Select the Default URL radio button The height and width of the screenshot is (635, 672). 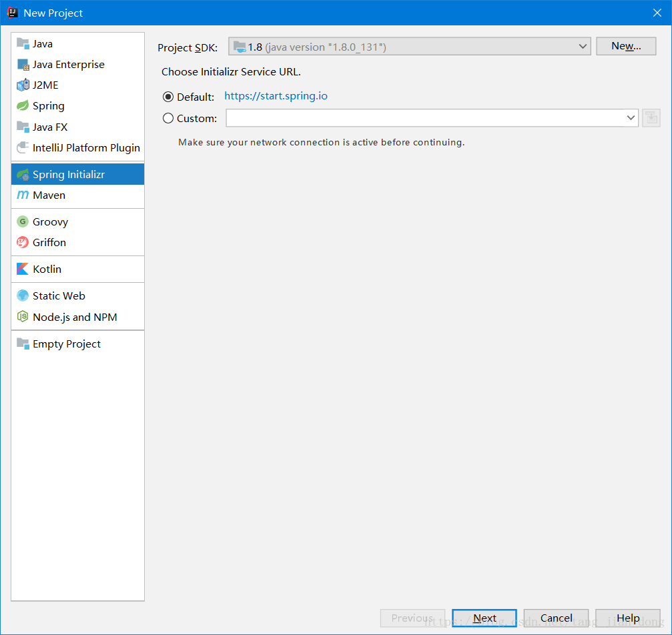point(168,97)
